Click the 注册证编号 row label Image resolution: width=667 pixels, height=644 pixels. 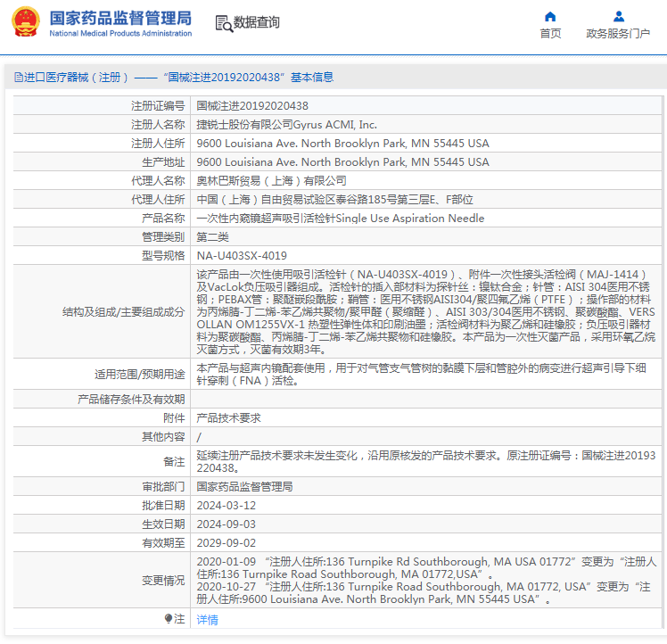158,106
